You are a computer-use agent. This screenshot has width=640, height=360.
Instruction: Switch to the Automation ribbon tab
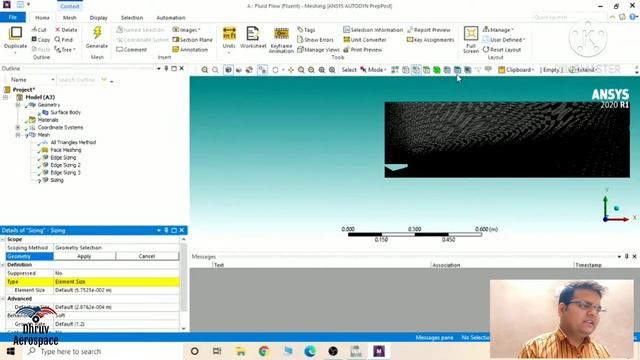[x=171, y=18]
